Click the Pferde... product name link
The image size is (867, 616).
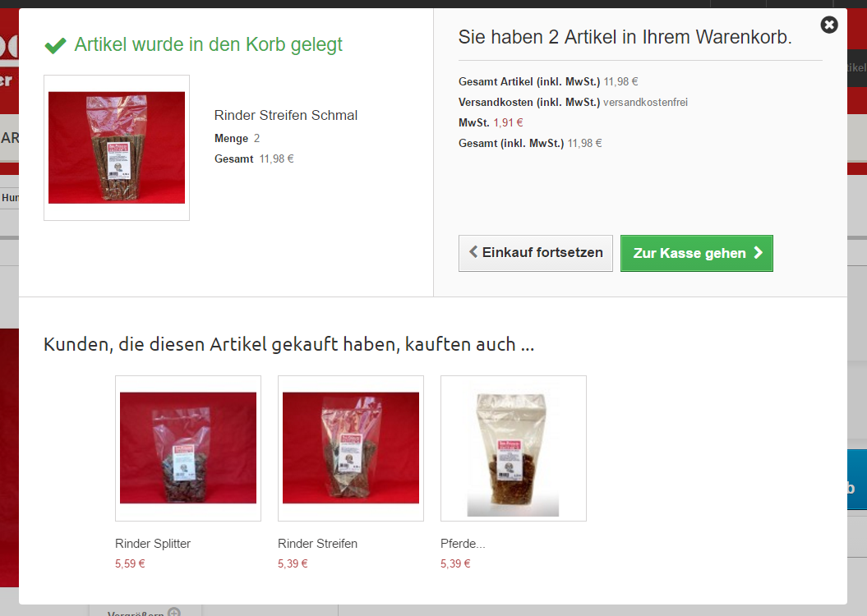pos(463,544)
